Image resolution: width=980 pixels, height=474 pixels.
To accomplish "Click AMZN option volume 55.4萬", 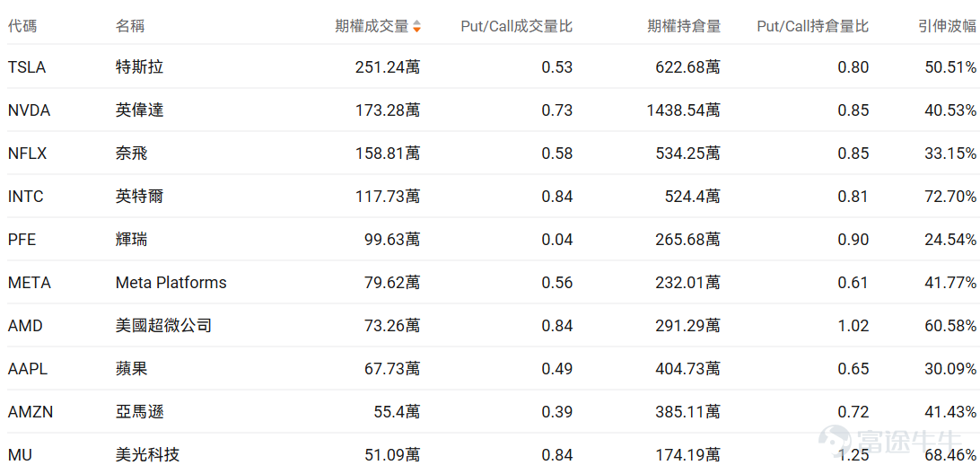I will tap(397, 412).
